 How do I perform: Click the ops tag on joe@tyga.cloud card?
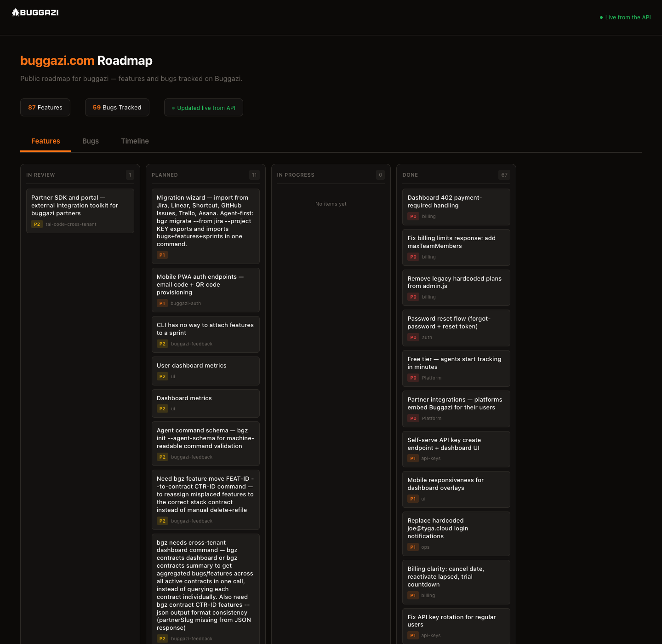coord(425,547)
